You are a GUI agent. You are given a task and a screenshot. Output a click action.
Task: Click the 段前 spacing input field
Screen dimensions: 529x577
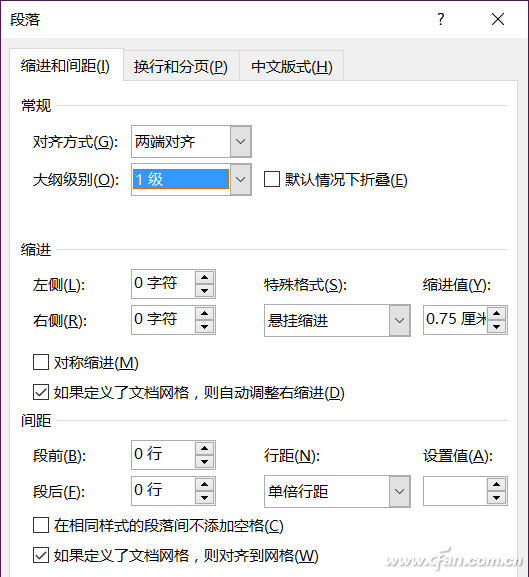pos(163,454)
